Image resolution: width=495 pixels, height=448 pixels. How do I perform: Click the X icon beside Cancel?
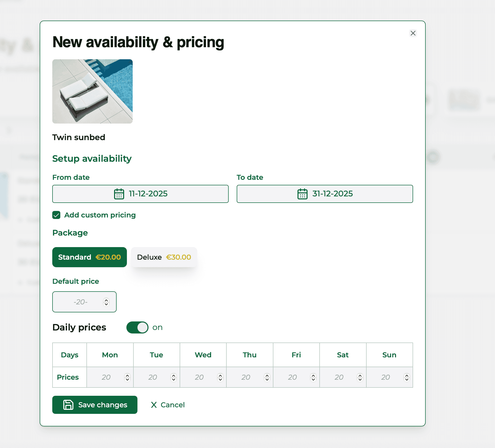coord(154,405)
